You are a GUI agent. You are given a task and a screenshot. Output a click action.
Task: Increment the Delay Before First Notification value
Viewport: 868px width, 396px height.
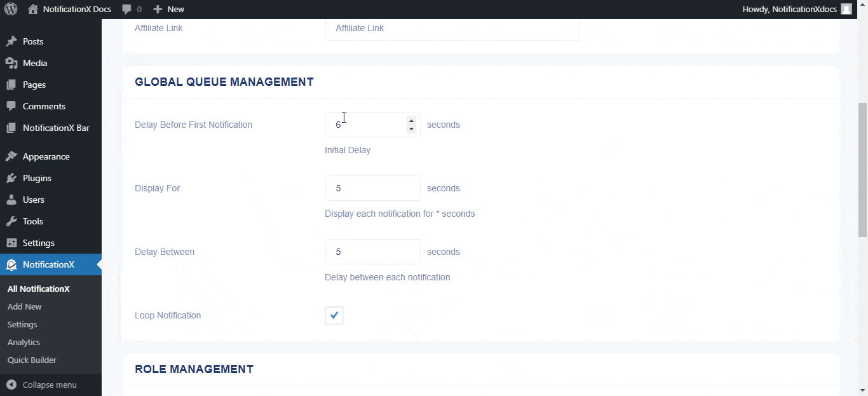click(412, 119)
